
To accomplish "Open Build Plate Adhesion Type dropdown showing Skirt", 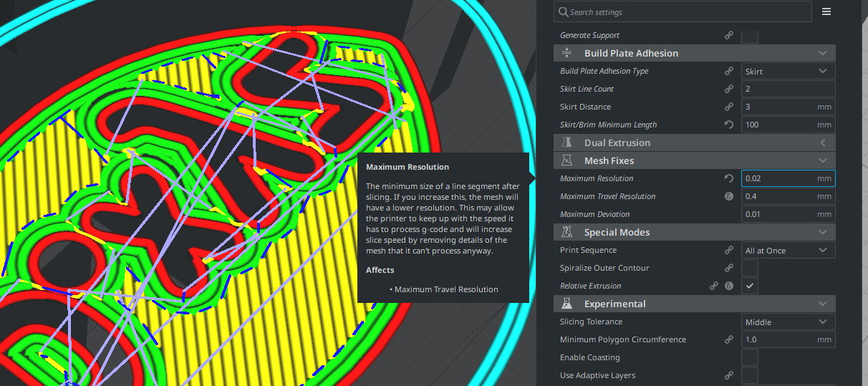I will click(x=788, y=71).
